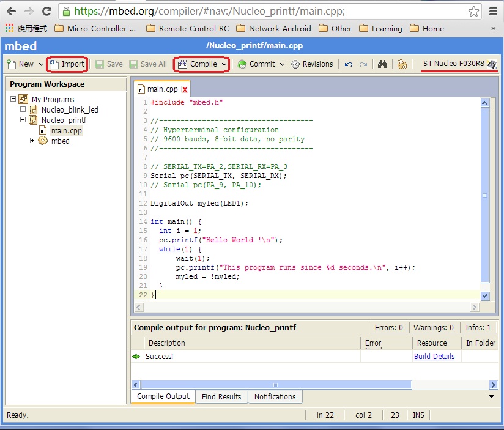The image size is (504, 430).
Task: Click the browser Back arrow
Action: [x=11, y=12]
